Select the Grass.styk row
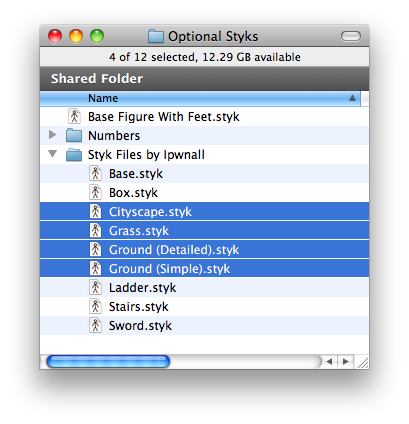This screenshot has height=424, width=409. pyautogui.click(x=204, y=231)
